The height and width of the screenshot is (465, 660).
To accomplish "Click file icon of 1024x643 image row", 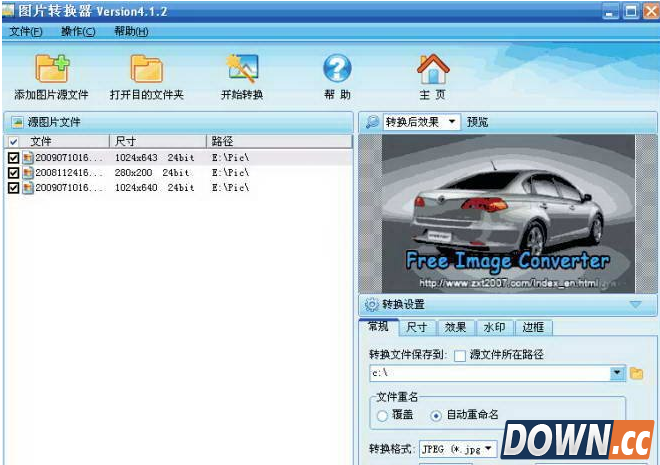I will [28, 158].
